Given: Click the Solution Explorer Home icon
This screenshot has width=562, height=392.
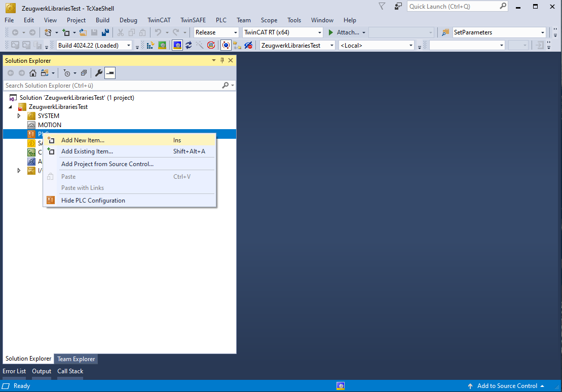Looking at the screenshot, I should (x=32, y=73).
